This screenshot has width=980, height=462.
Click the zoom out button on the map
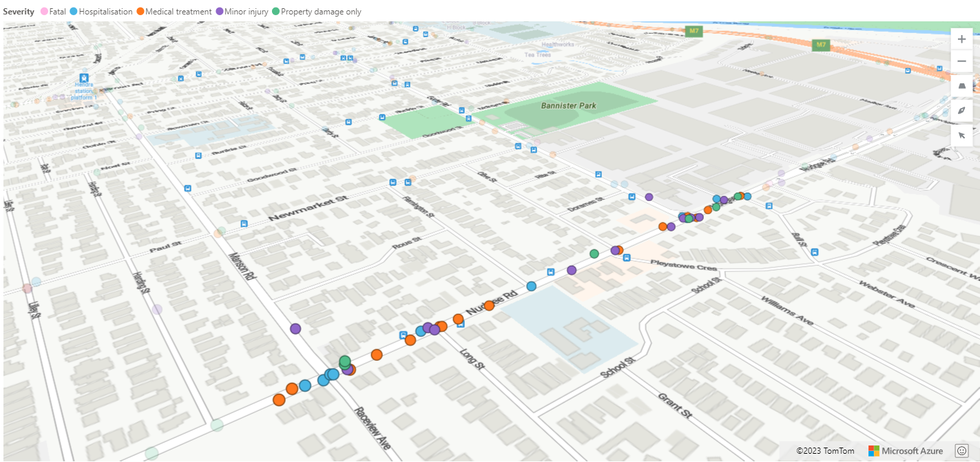[x=961, y=61]
